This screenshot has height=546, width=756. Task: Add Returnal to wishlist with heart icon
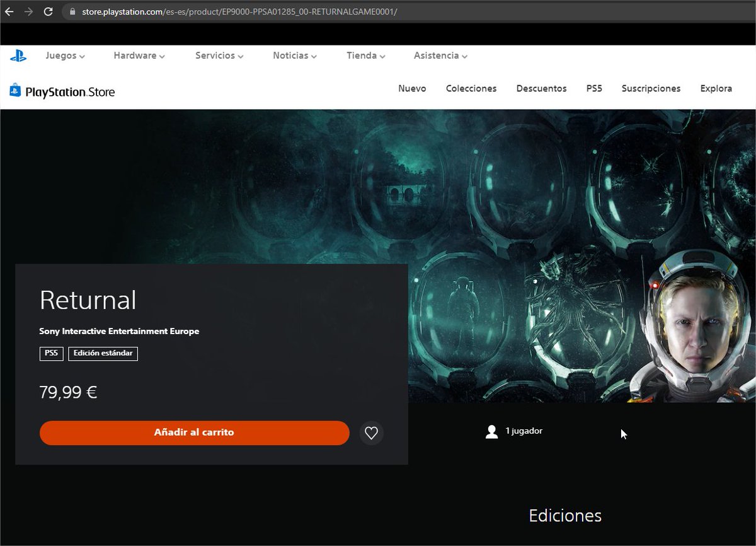[372, 433]
